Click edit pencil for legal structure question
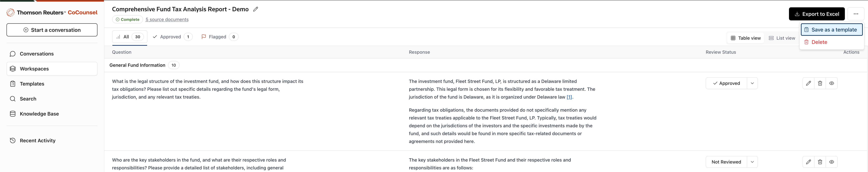The image size is (868, 172). pos(808,83)
